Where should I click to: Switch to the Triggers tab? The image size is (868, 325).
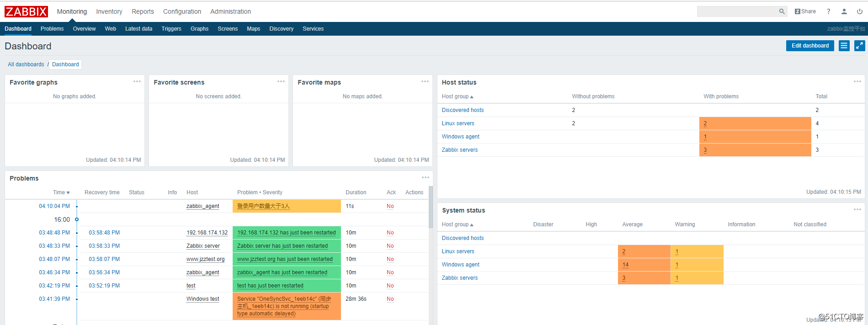[171, 29]
